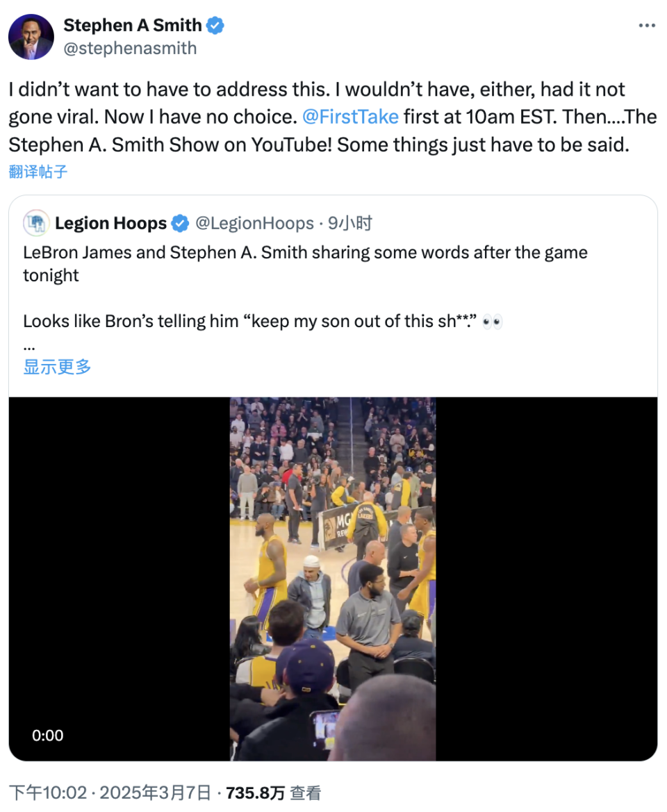Click the eyes emoji in quoted post
This screenshot has height=812, width=667.
tap(492, 322)
